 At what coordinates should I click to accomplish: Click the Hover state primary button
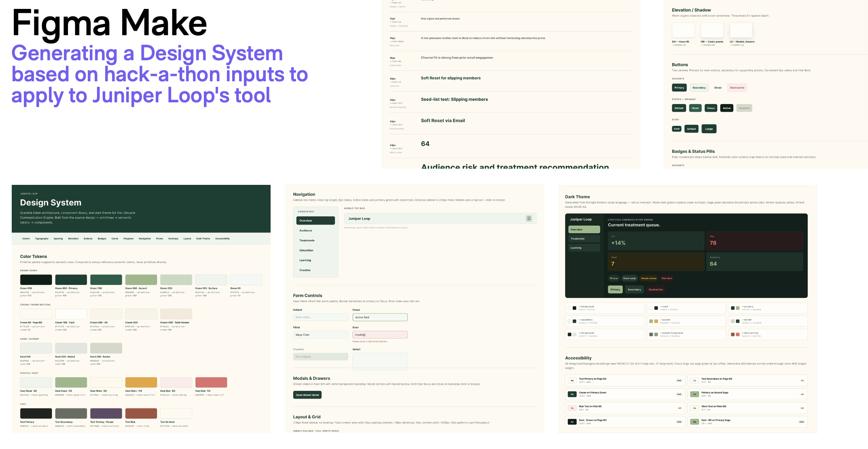695,108
